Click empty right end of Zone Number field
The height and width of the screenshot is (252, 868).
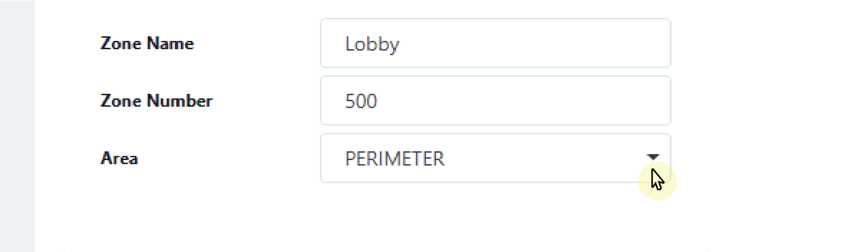633,101
